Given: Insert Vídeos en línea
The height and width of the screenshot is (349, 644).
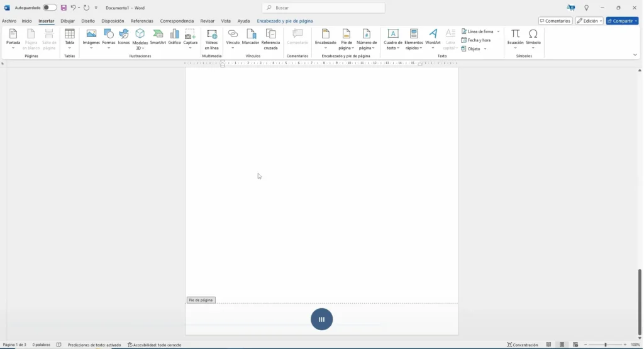Looking at the screenshot, I should point(211,40).
